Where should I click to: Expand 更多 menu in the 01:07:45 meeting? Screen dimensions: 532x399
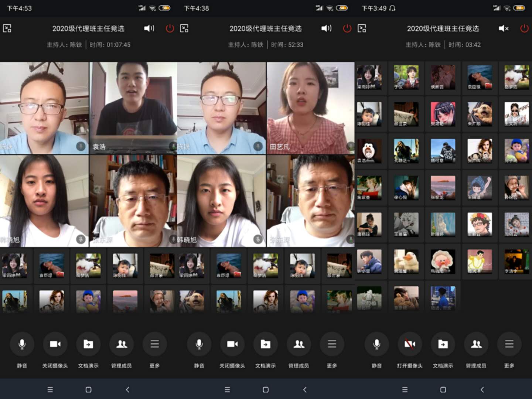click(x=155, y=344)
